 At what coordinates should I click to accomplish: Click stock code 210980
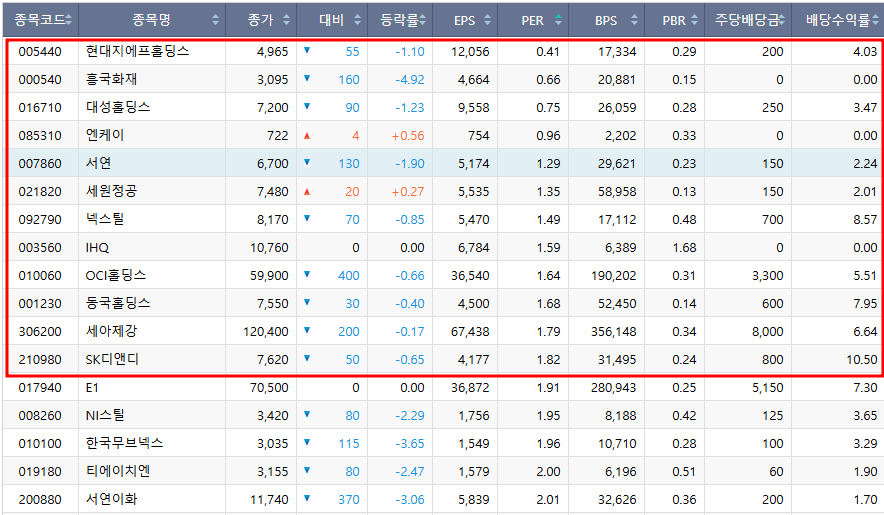40,360
